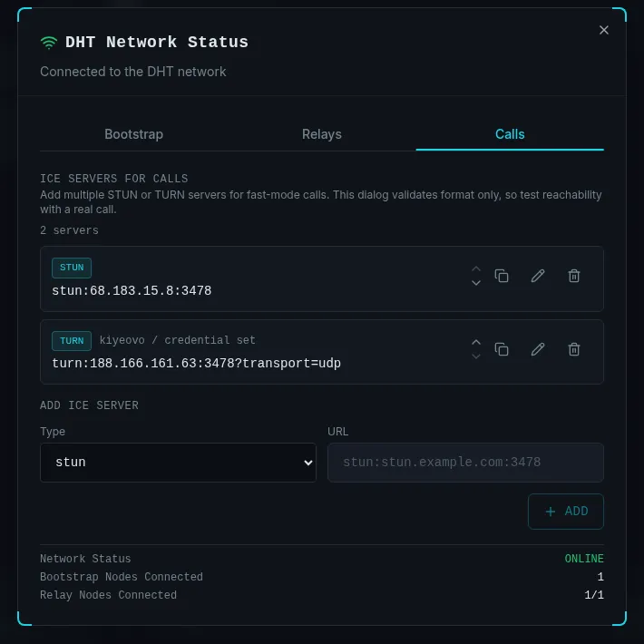
Task: Click the STUN type badge
Action: tap(72, 268)
